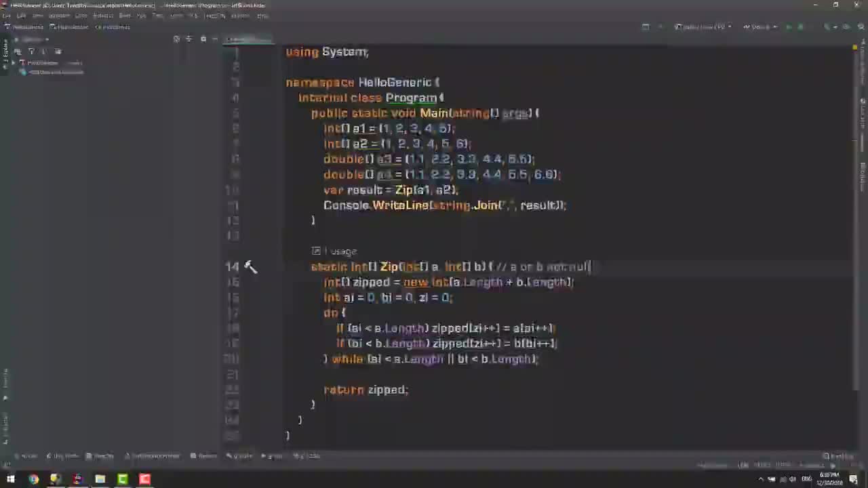This screenshot has width=868, height=488.
Task: Hide the Solution explorer panel
Action: (215, 39)
